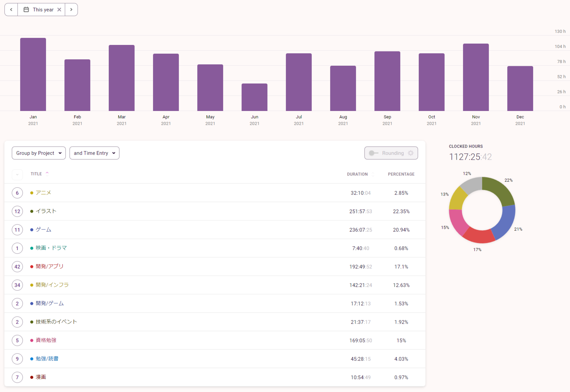
Task: Select the Jul 2021 bar in chart
Action: point(299,82)
